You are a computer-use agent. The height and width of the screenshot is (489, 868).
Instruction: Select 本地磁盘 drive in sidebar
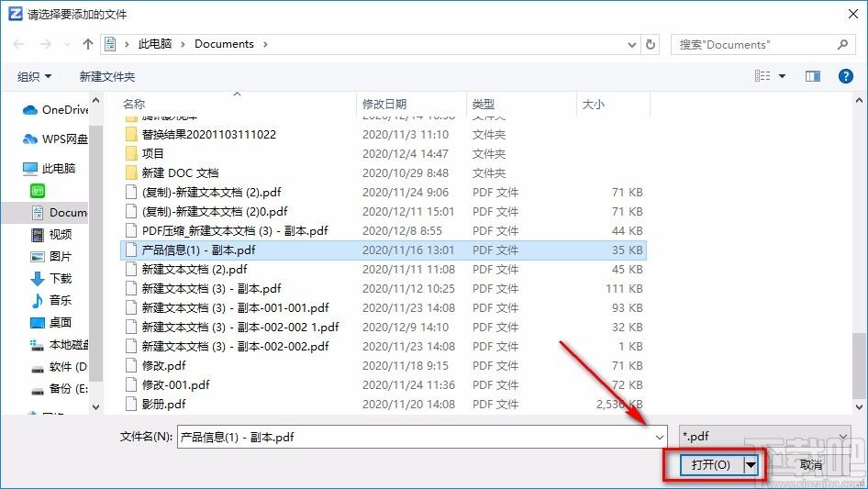point(60,344)
